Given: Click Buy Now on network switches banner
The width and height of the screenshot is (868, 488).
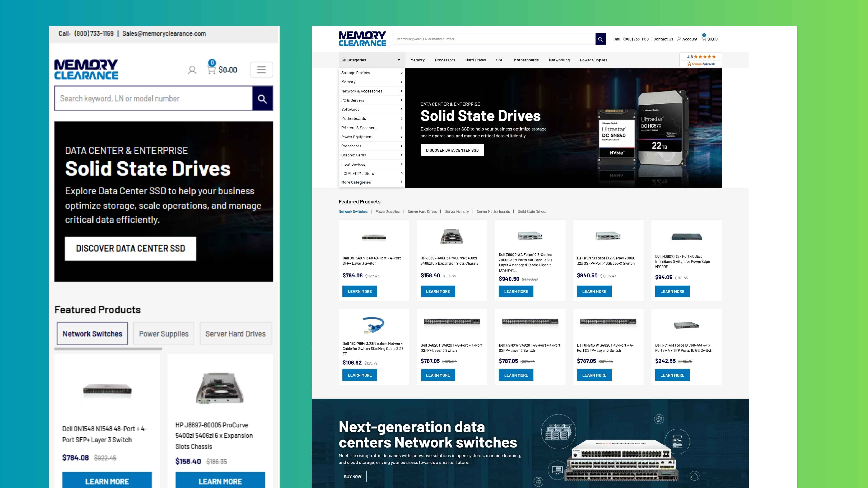Looking at the screenshot, I should (352, 477).
